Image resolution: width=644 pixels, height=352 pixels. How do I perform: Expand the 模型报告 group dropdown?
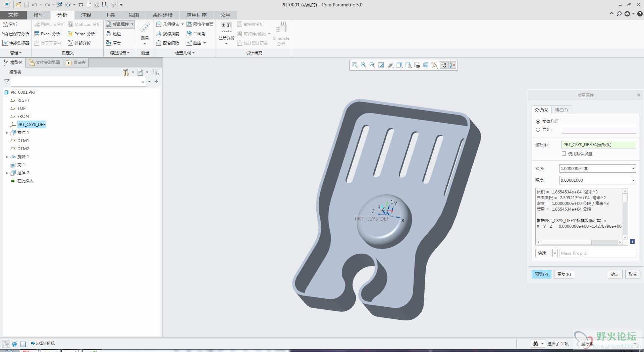(x=120, y=53)
